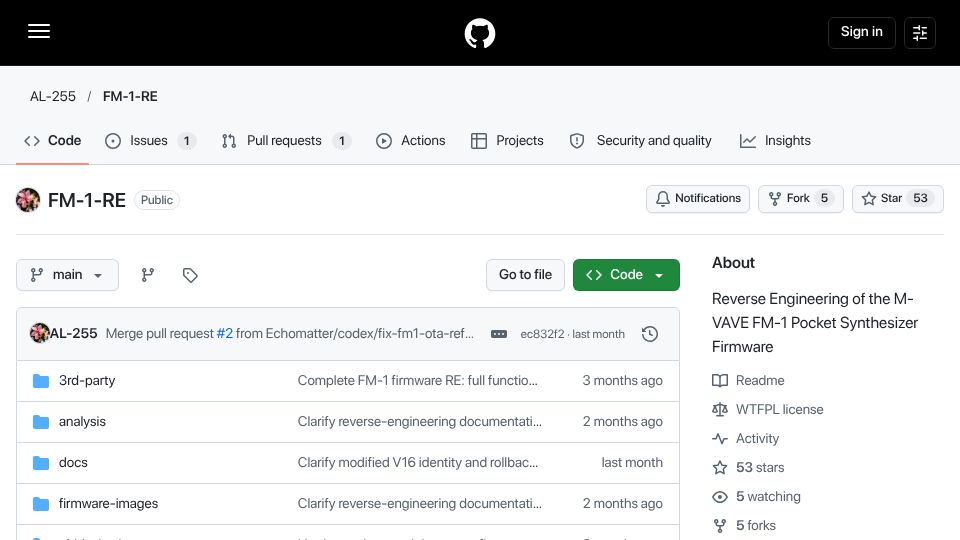Click the repository owner avatar beside FM-1-RE title
Image resolution: width=960 pixels, height=540 pixels.
click(x=28, y=200)
